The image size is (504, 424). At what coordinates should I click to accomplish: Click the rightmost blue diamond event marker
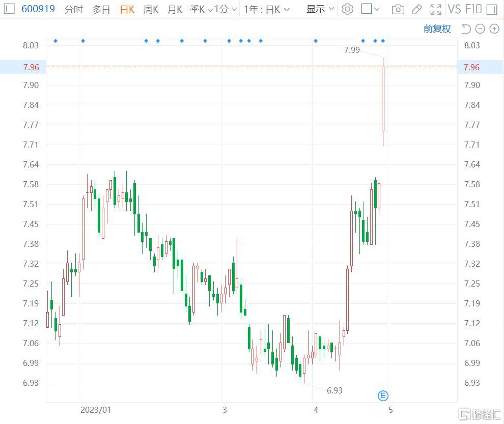(x=383, y=41)
